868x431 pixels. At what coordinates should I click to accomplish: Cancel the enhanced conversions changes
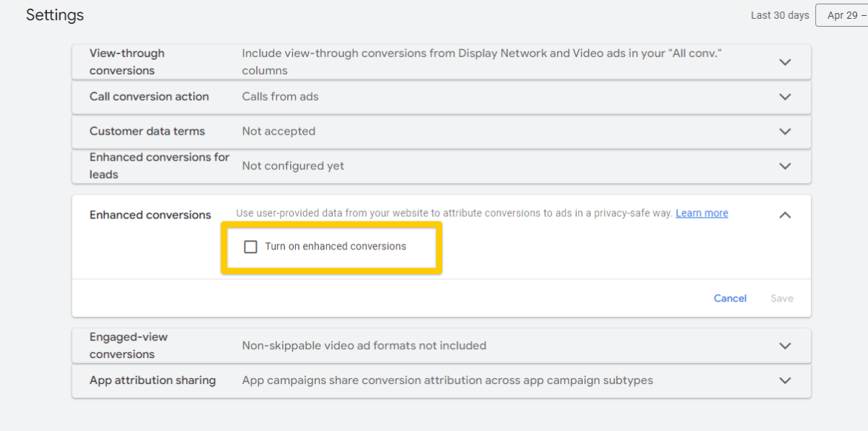tap(730, 298)
